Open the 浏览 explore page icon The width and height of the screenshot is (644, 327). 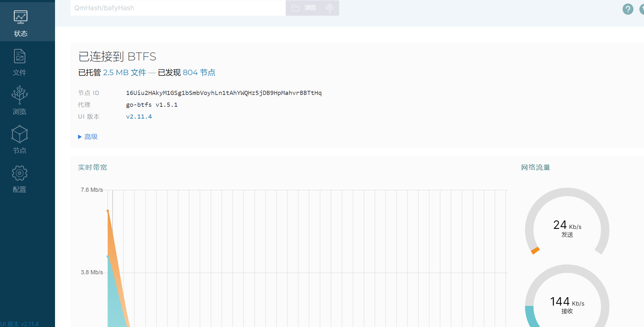pos(20,95)
